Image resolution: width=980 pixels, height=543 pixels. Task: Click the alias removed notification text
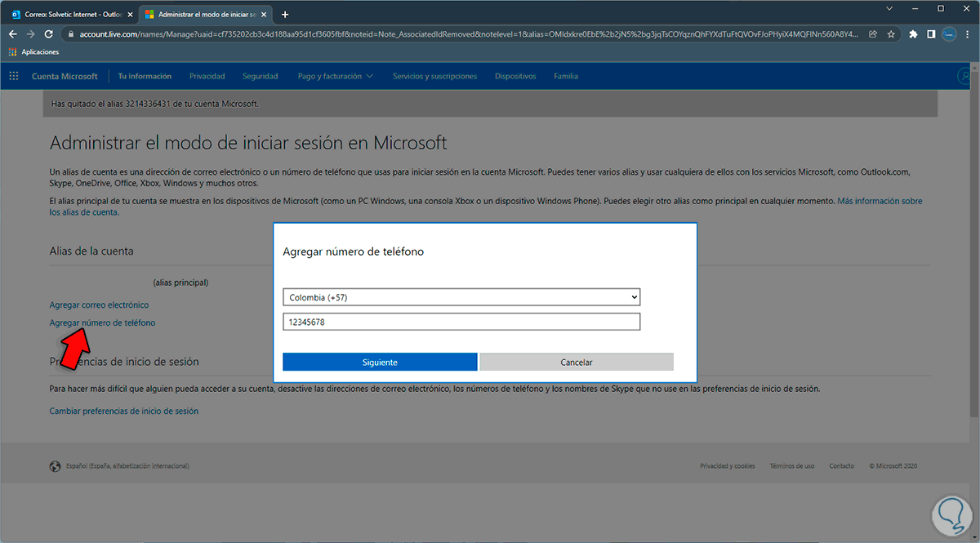[x=154, y=104]
